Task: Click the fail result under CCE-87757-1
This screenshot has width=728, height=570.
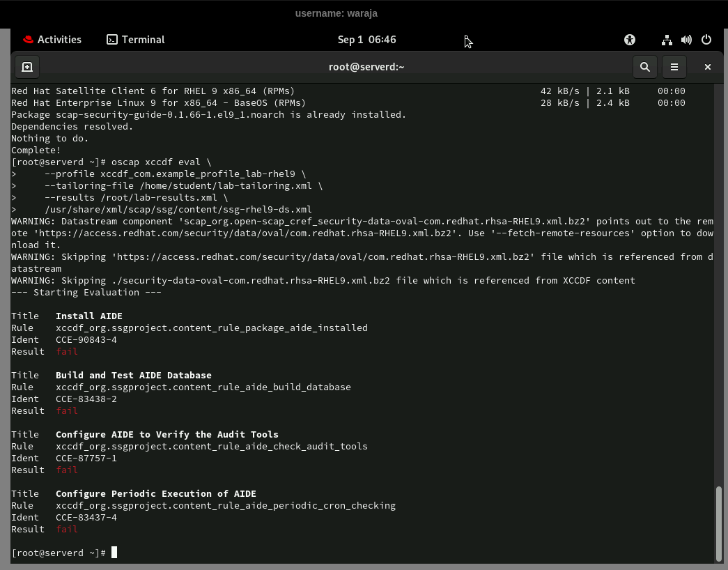Action: click(x=67, y=470)
